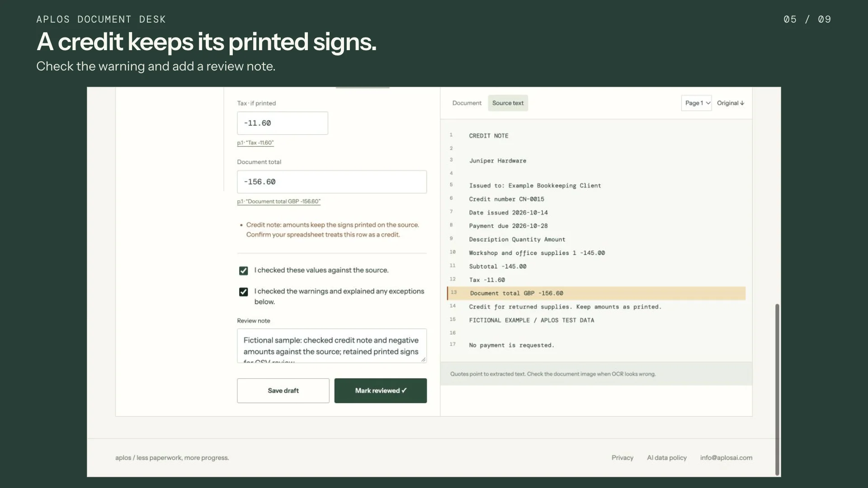The image size is (868, 488).
Task: Click the Save draft button
Action: coord(283,390)
